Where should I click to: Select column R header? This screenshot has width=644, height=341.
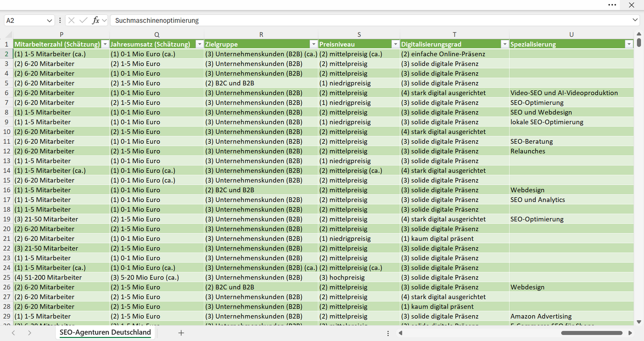pyautogui.click(x=261, y=34)
